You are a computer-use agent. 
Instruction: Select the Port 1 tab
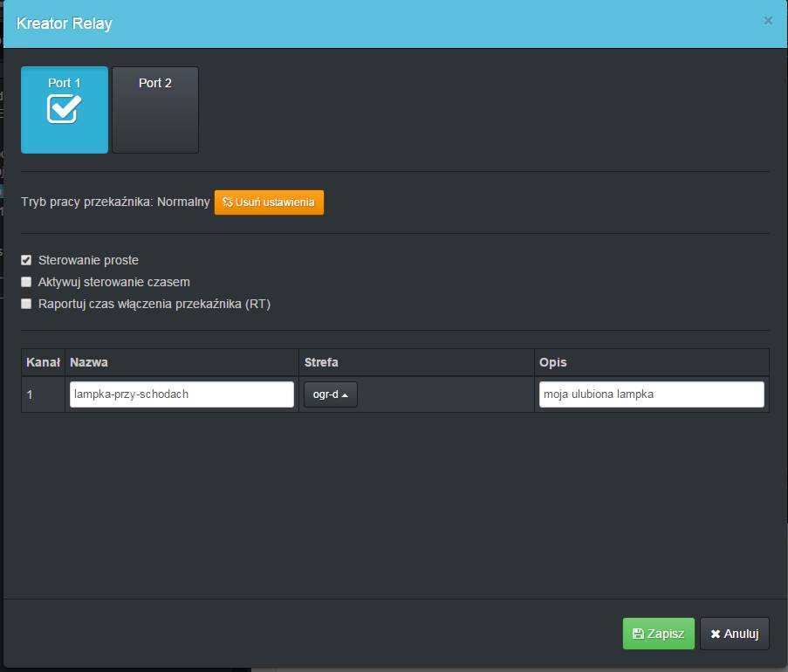(x=65, y=110)
